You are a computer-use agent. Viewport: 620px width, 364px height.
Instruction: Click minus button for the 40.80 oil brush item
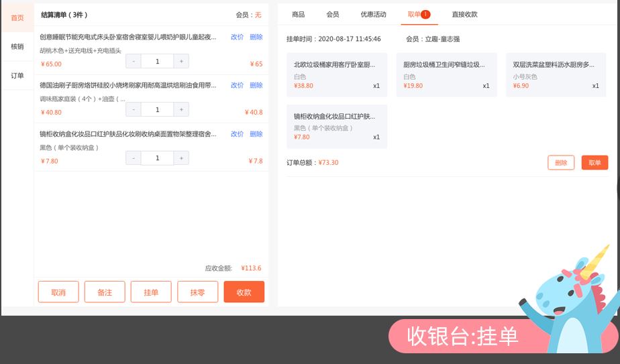pyautogui.click(x=133, y=109)
